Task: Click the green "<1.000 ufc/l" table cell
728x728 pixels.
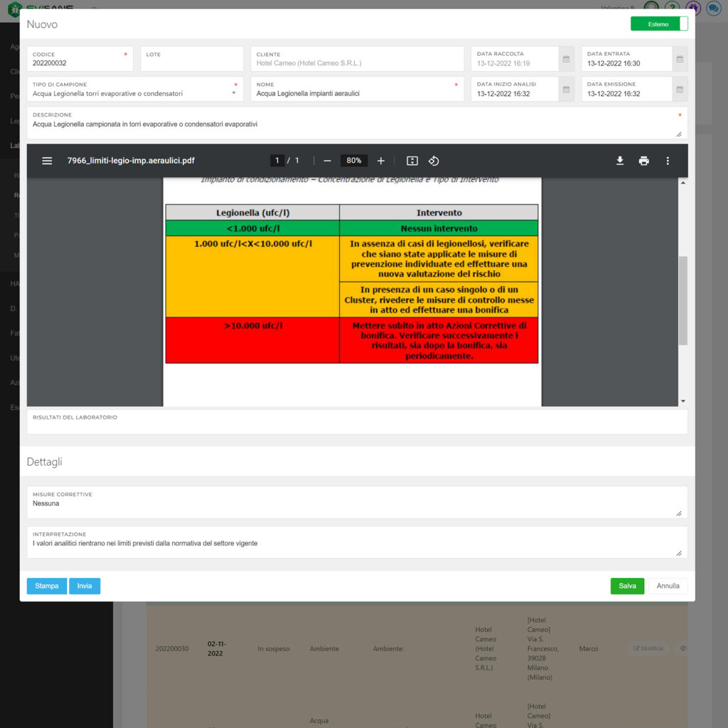Action: coord(252,228)
